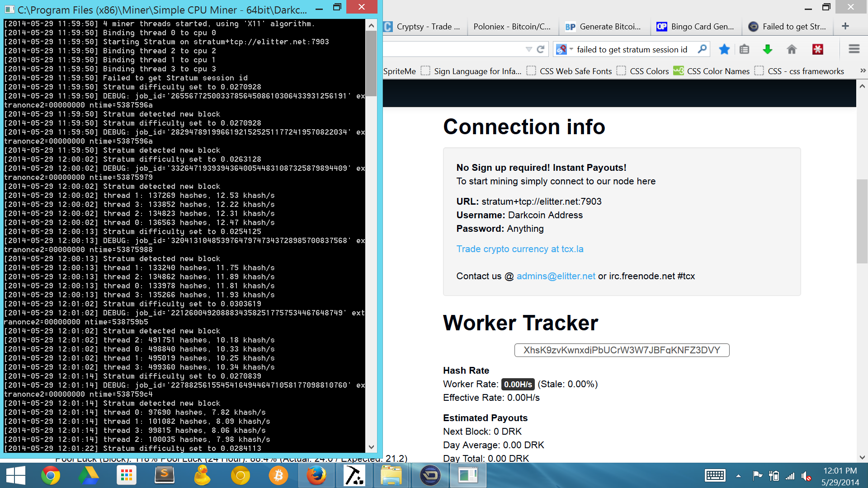Click the miner console scrollbar thumb
This screenshot has height=488, width=868.
point(371,63)
